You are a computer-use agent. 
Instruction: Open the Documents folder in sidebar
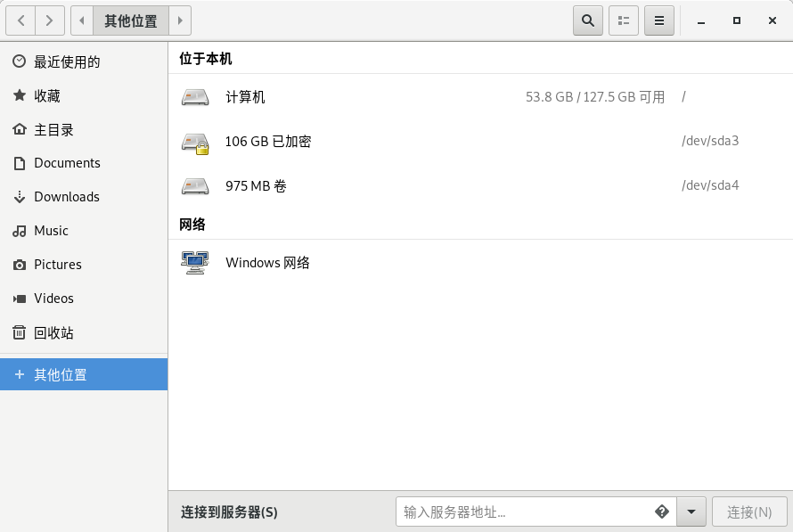tap(67, 163)
